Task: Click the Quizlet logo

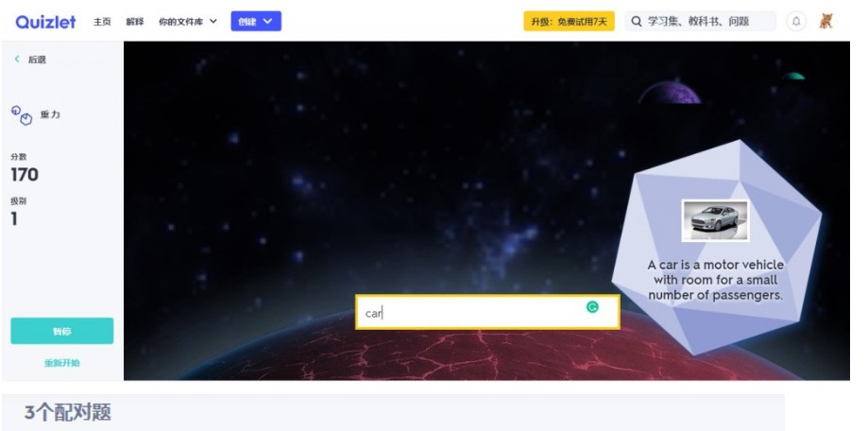Action: [x=46, y=22]
